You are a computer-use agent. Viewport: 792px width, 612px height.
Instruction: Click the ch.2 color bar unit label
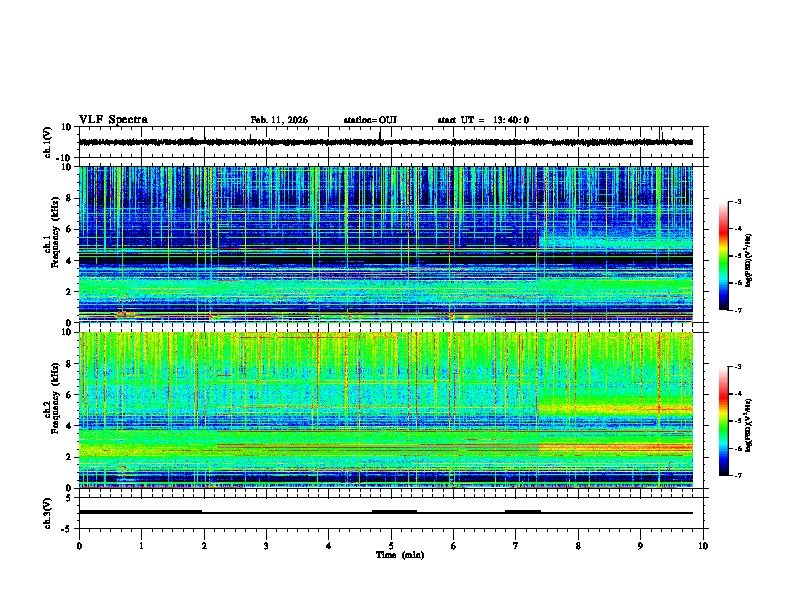tap(749, 424)
